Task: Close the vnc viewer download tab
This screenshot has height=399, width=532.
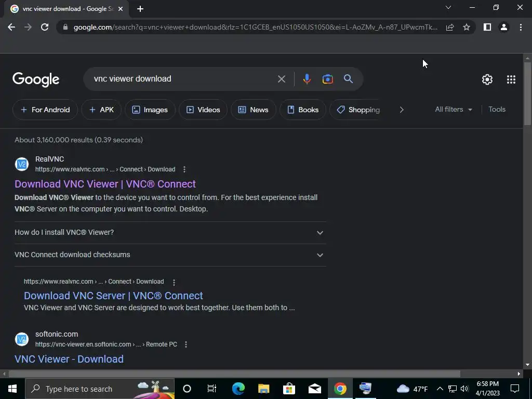Action: pyautogui.click(x=121, y=9)
